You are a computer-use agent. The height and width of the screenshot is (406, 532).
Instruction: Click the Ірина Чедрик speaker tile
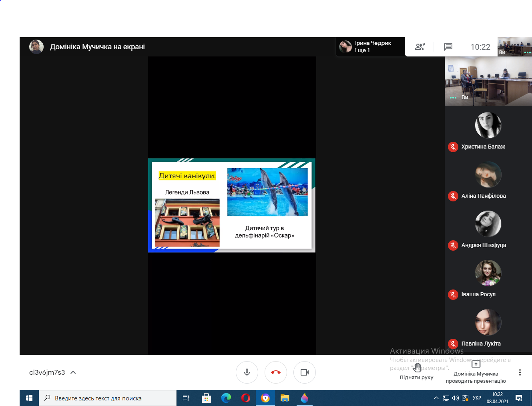370,47
